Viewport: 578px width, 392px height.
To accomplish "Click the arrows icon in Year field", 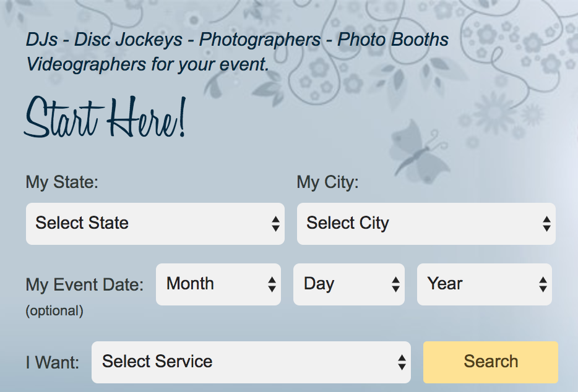I will click(x=543, y=284).
